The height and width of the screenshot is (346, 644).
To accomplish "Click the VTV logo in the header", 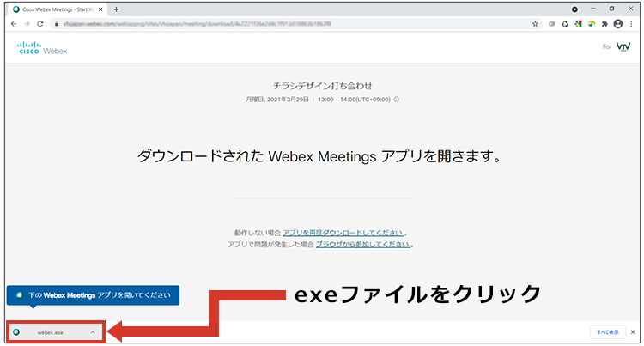I will click(623, 46).
